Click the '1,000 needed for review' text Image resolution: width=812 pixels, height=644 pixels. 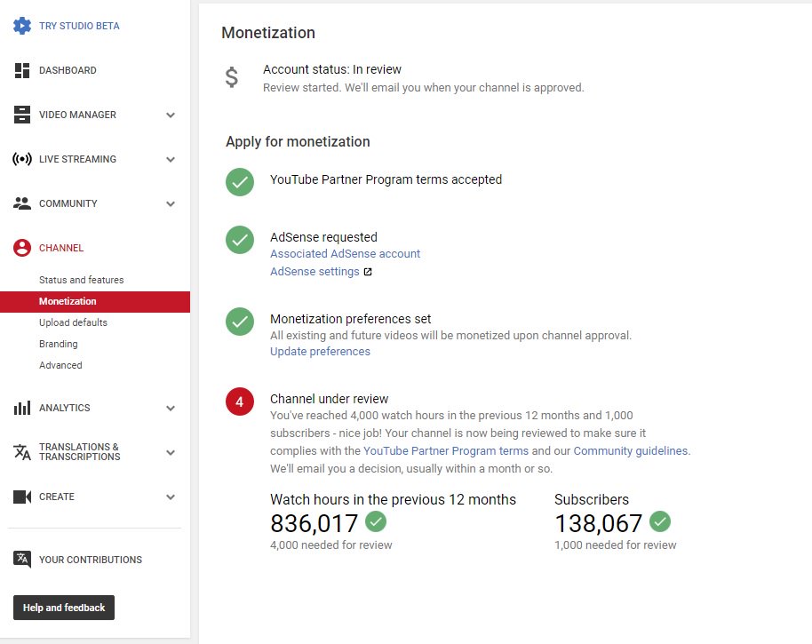[x=615, y=545]
